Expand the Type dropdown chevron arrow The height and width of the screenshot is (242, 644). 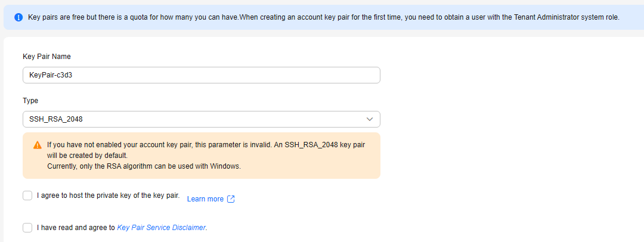point(369,119)
